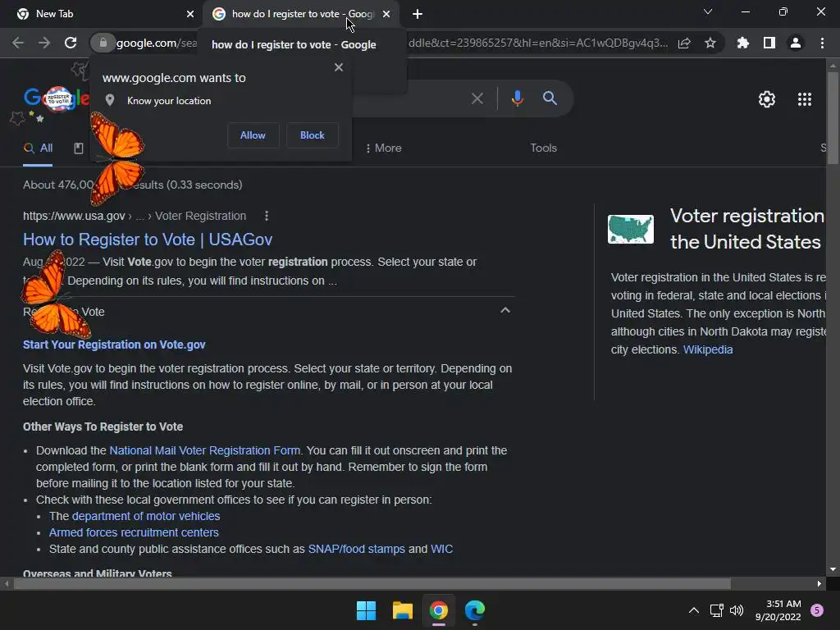
Task: Switch to the New Tab tab
Action: (102, 14)
